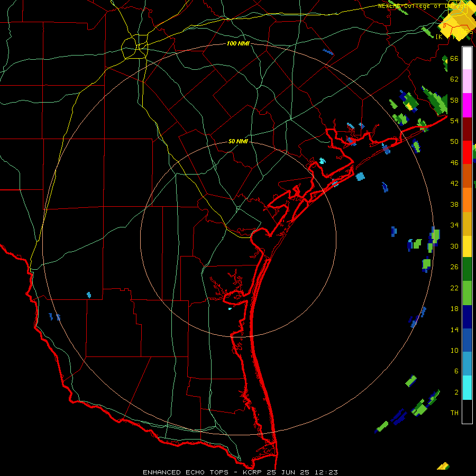This screenshot has height=476, width=476.
Task: Click the "38" scale label
Action: point(454,204)
